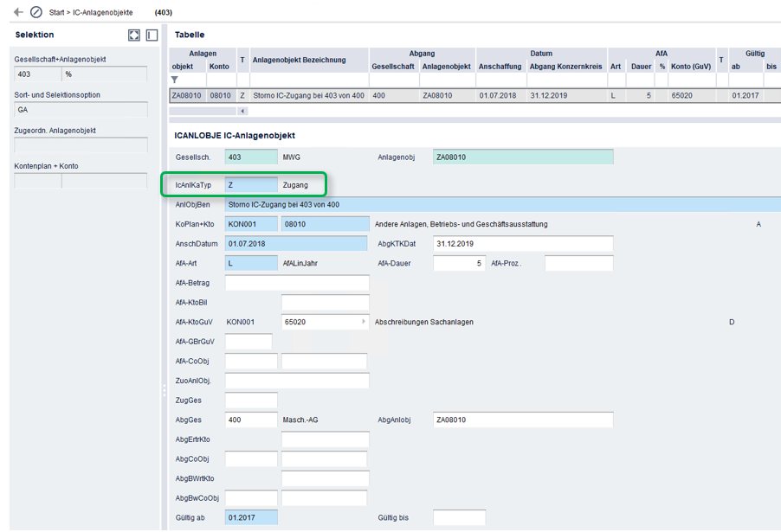Click the Abgang Konzernkreis column header
The height and width of the screenshot is (532, 781).
tap(565, 67)
